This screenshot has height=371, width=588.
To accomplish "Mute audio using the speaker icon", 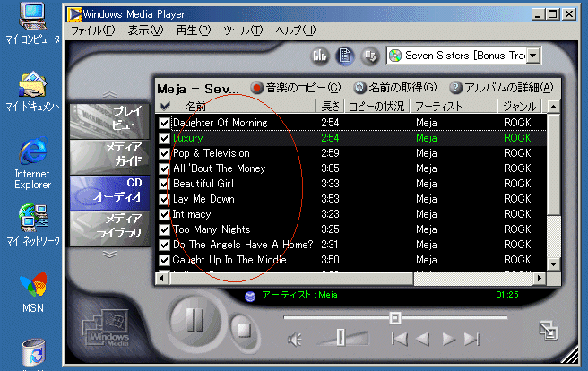I will point(295,340).
